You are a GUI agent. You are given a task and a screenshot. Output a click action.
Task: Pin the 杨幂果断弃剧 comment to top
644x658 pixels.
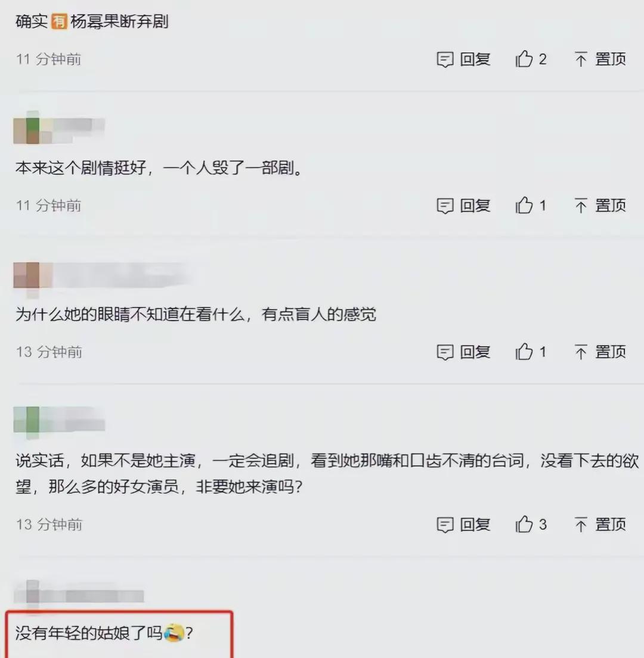[x=581, y=59]
